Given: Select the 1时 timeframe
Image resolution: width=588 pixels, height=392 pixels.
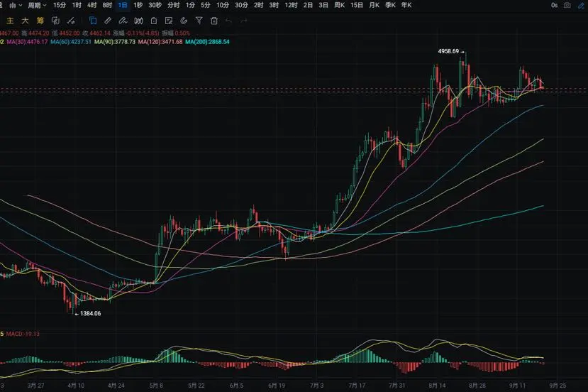Looking at the screenshot, I should click(77, 5).
